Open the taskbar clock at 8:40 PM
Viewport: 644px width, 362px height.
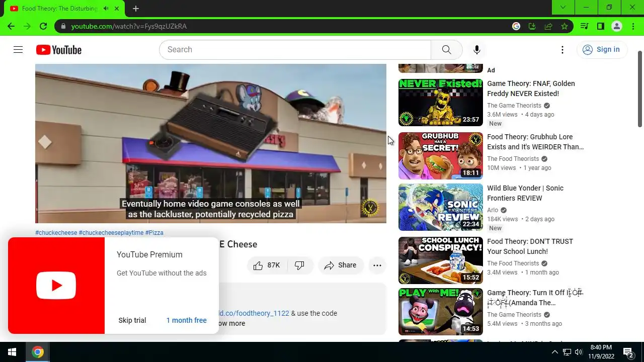coord(601,352)
